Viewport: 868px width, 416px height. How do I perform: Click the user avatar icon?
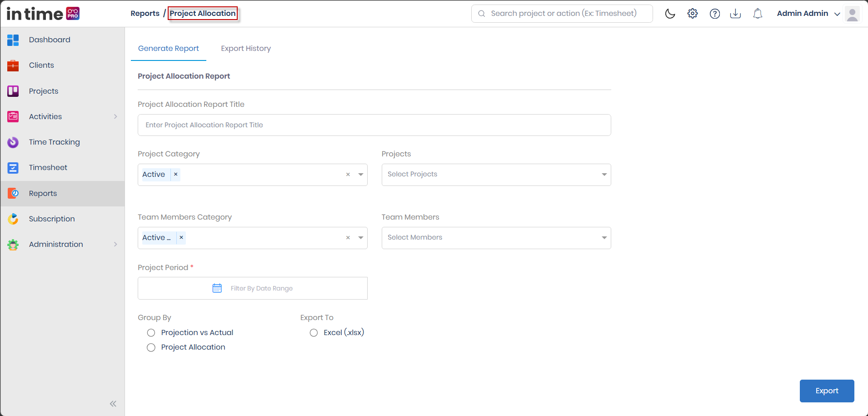click(853, 14)
